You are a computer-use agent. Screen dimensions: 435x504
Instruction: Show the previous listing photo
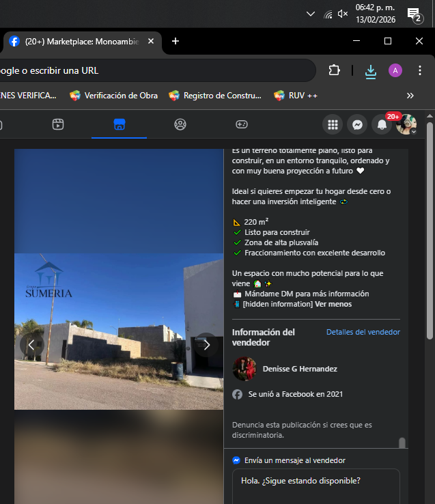coord(32,345)
